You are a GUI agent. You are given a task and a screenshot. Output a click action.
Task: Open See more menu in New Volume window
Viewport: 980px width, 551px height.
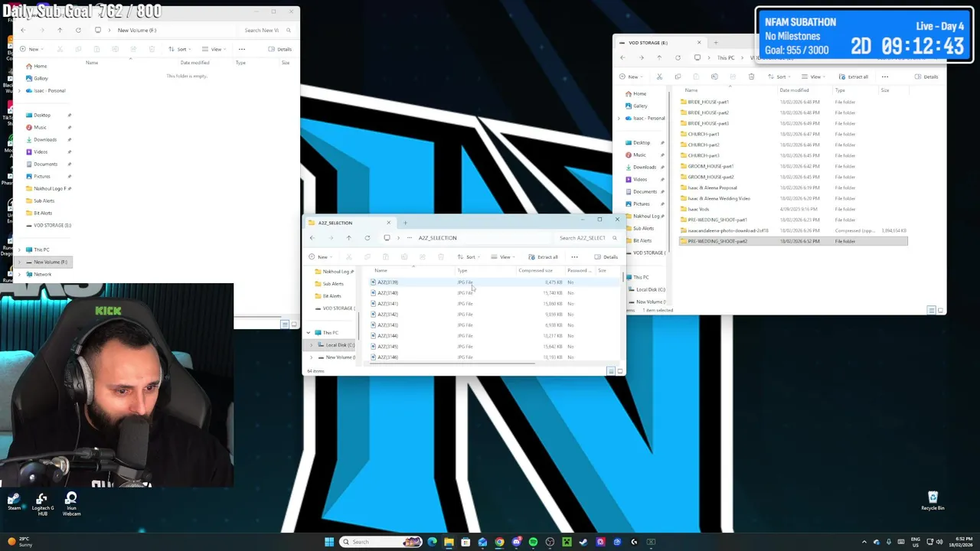pos(242,49)
